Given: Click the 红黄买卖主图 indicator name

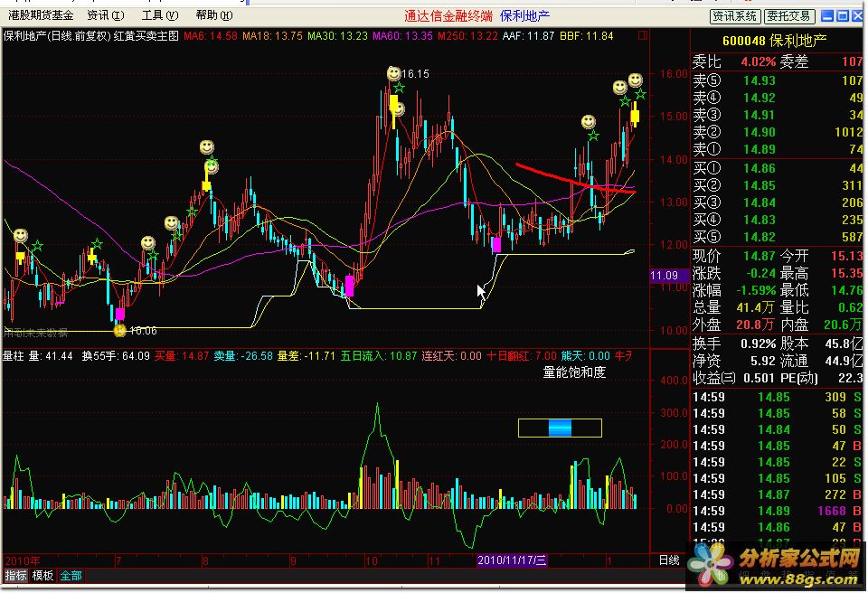Looking at the screenshot, I should point(146,36).
